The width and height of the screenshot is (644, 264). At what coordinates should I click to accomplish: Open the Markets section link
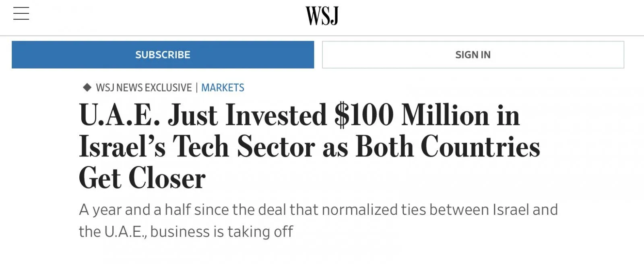[x=223, y=87]
